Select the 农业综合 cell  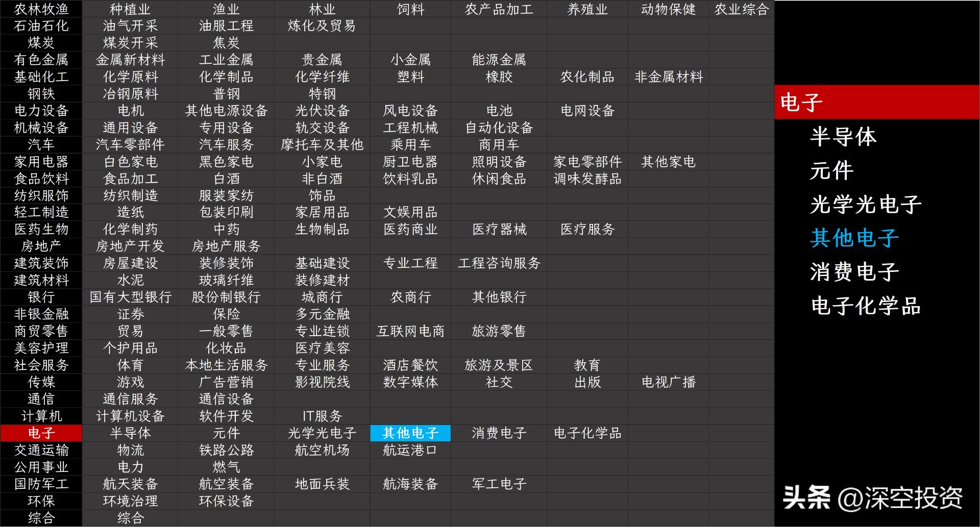point(741,9)
